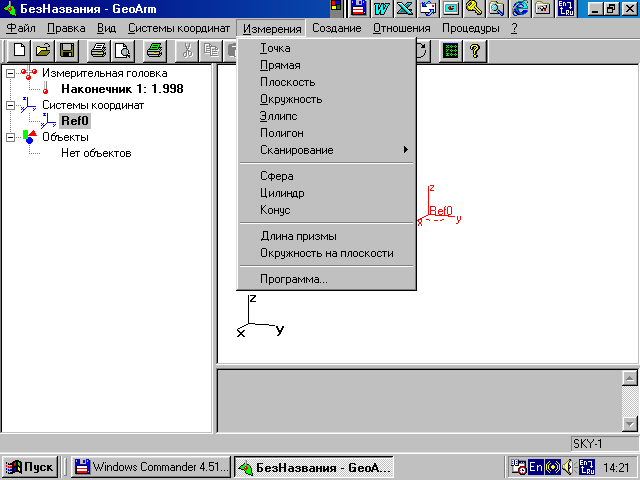Choose Сфера from the menu

326,176
